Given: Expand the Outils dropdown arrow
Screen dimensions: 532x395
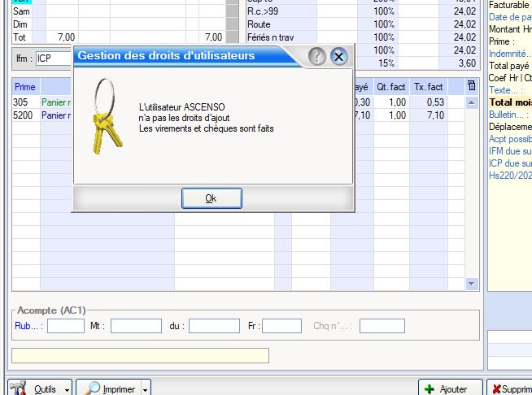Looking at the screenshot, I should point(67,388).
